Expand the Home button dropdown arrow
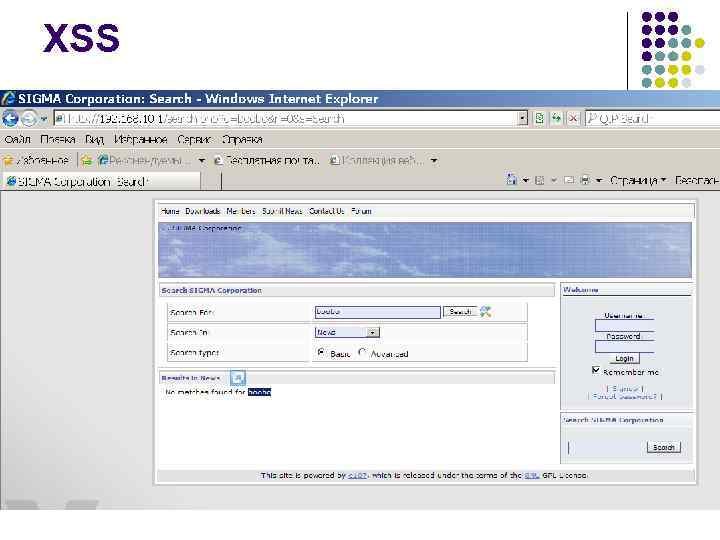Image resolution: width=720 pixels, height=540 pixels. pyautogui.click(x=526, y=180)
